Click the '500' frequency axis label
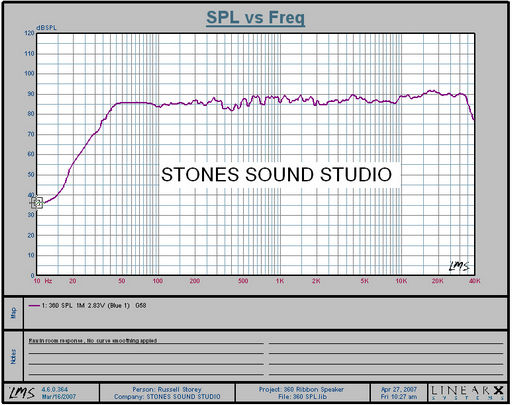Viewport: 512px width, 405px height. pyautogui.click(x=243, y=281)
